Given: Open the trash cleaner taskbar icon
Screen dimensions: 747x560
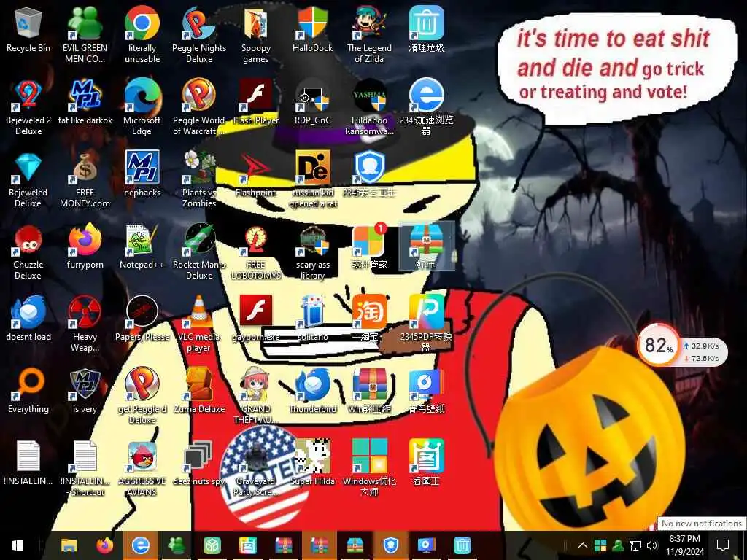Looking at the screenshot, I should click(x=462, y=545).
